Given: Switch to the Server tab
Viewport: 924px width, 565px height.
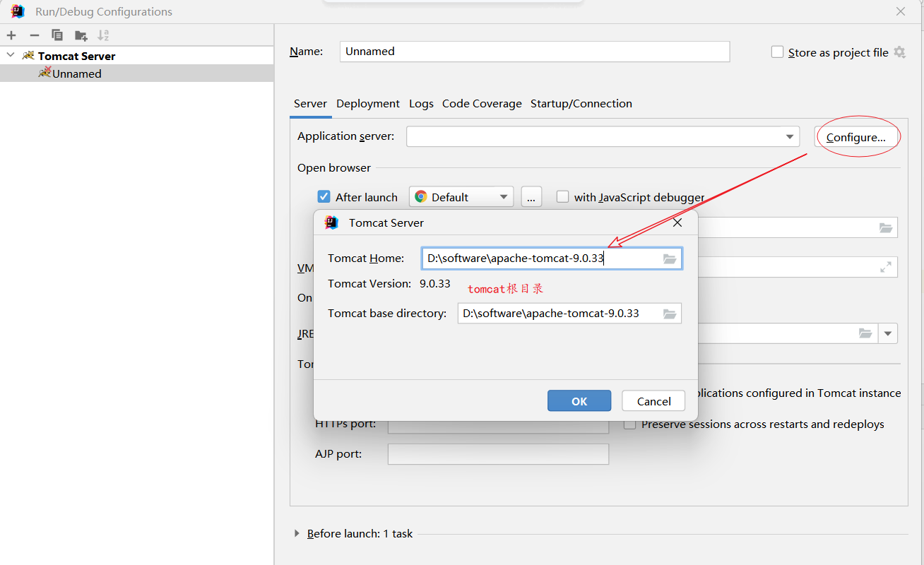Looking at the screenshot, I should tap(310, 104).
